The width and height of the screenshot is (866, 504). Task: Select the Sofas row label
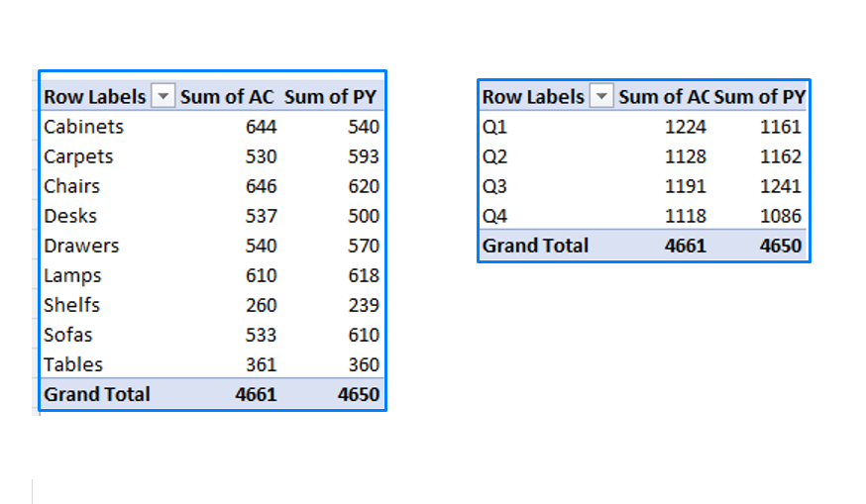tap(68, 335)
